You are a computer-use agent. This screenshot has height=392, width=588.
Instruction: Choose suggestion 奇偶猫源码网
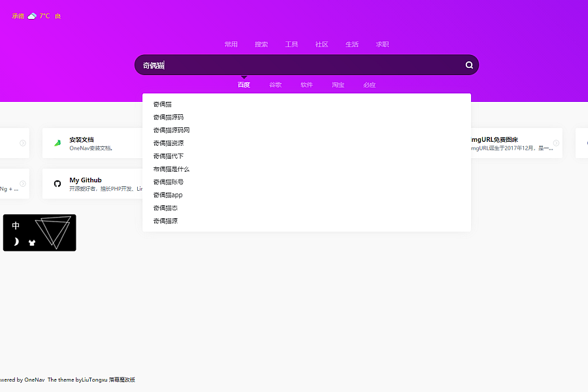(x=306, y=130)
